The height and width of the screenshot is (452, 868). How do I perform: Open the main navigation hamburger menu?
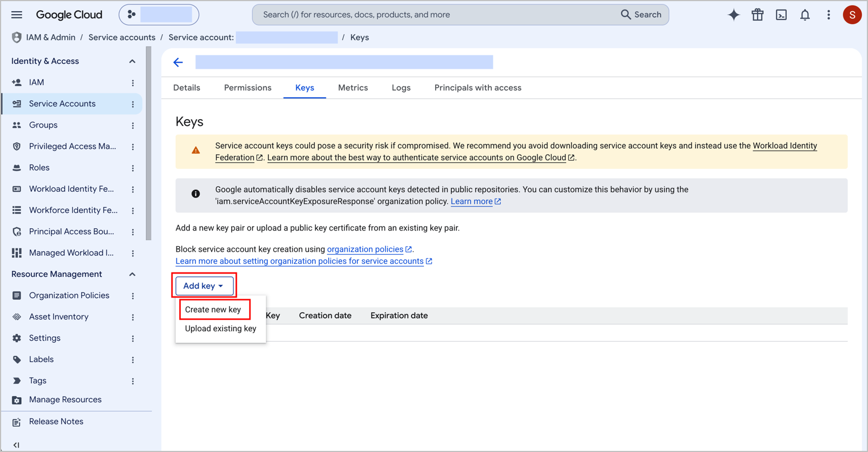point(17,15)
